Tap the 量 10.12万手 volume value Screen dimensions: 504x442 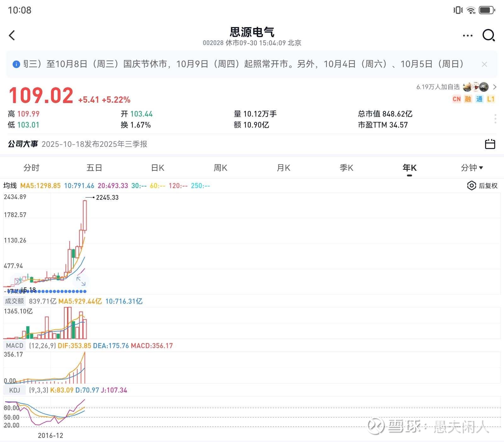click(x=255, y=114)
